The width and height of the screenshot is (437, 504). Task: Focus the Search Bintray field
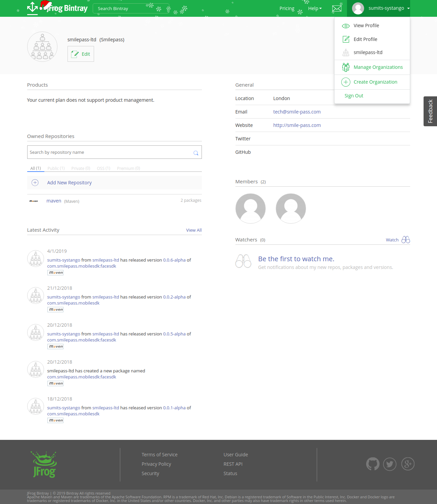(131, 8)
